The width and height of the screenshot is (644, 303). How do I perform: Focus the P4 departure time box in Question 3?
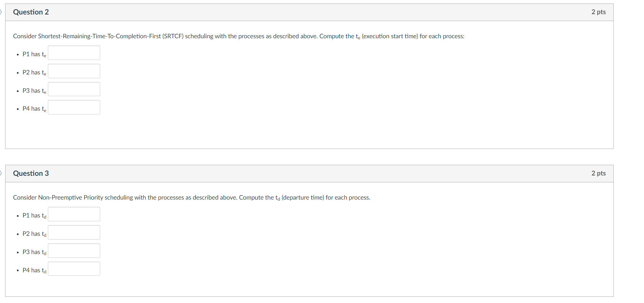click(x=74, y=269)
